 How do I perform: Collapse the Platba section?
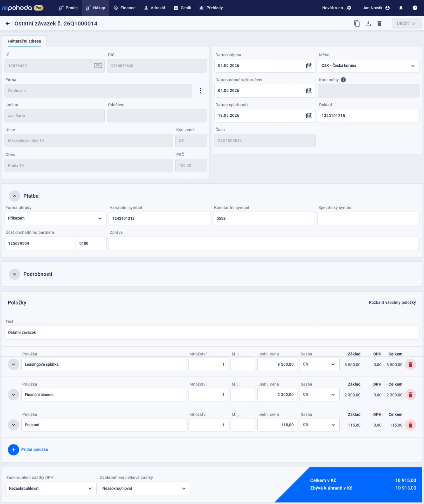15,196
